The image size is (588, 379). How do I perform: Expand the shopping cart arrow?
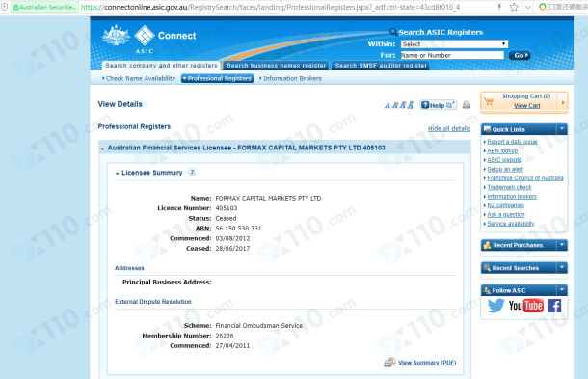[x=563, y=101]
